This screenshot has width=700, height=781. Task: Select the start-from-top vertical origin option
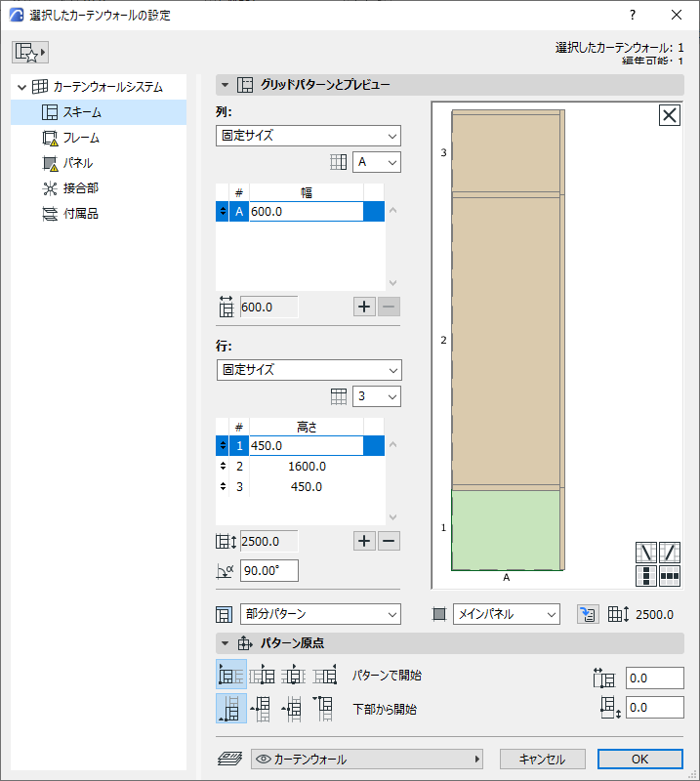click(325, 709)
